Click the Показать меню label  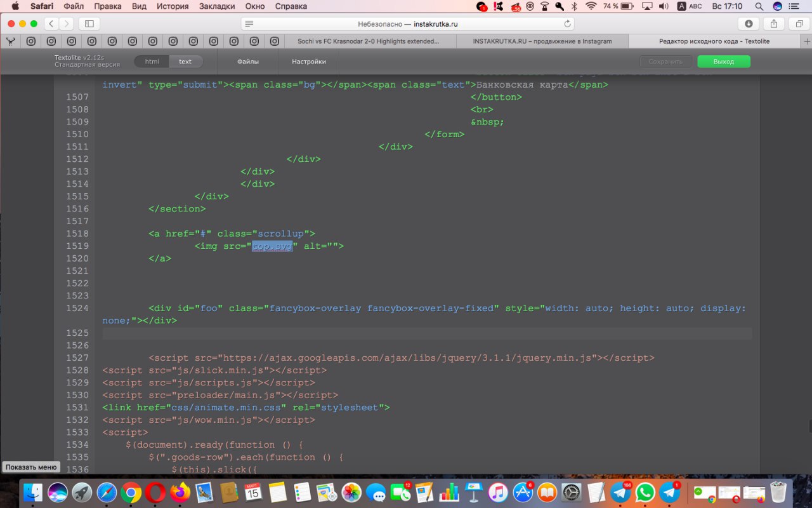(x=31, y=467)
